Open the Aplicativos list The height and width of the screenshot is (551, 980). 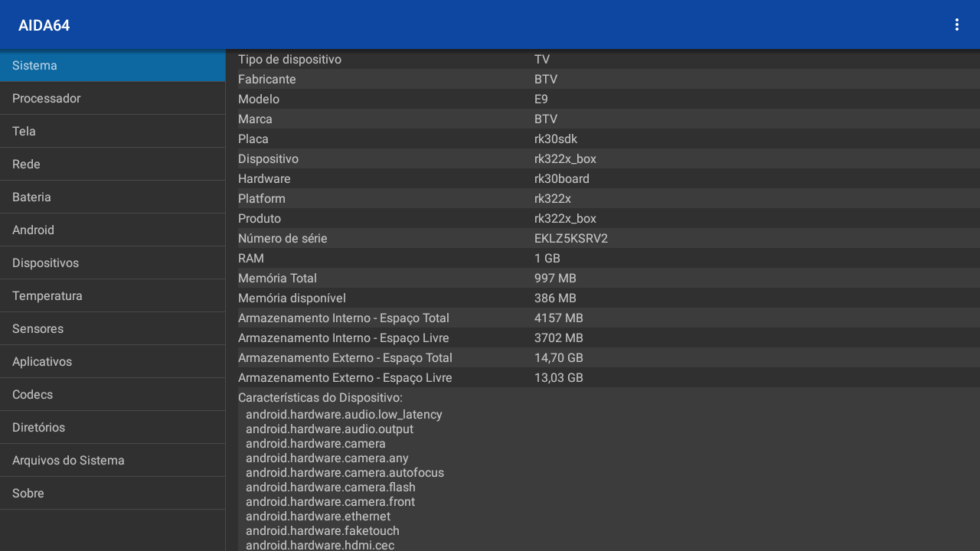pos(112,362)
